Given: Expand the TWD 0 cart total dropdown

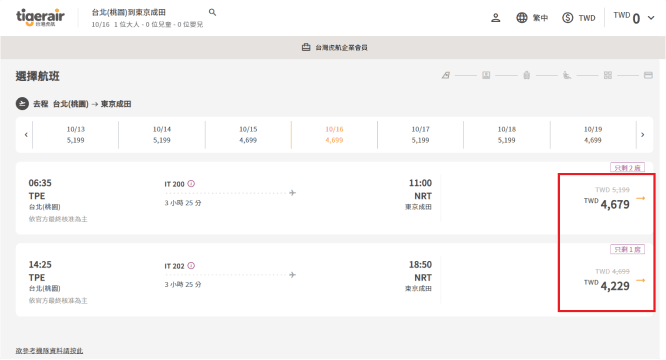Looking at the screenshot, I should click(651, 18).
